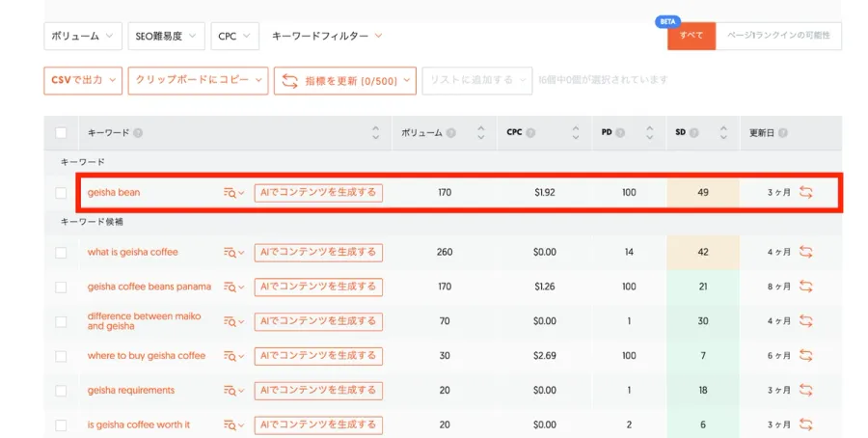Click help icon next to キーワード header

[x=138, y=133]
